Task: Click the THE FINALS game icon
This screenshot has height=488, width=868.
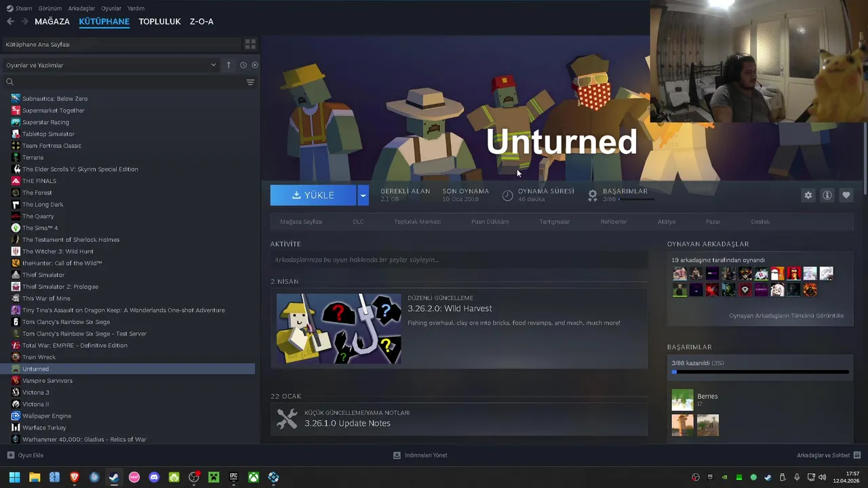Action: [16, 181]
